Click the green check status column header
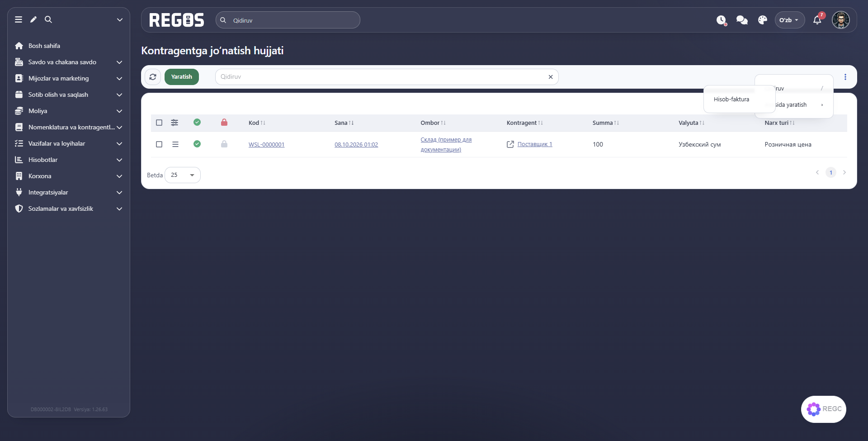The height and width of the screenshot is (441, 868). (197, 122)
